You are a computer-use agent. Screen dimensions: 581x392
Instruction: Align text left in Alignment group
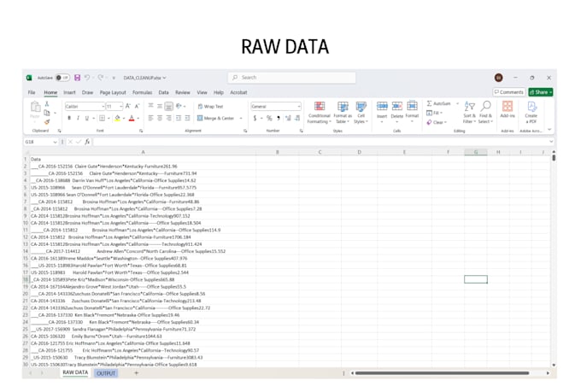(x=151, y=118)
